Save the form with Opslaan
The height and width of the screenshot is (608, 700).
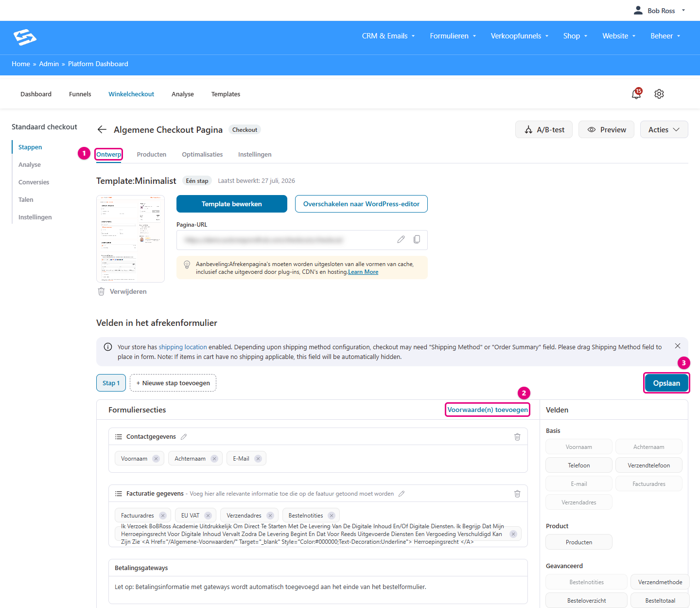pos(666,383)
